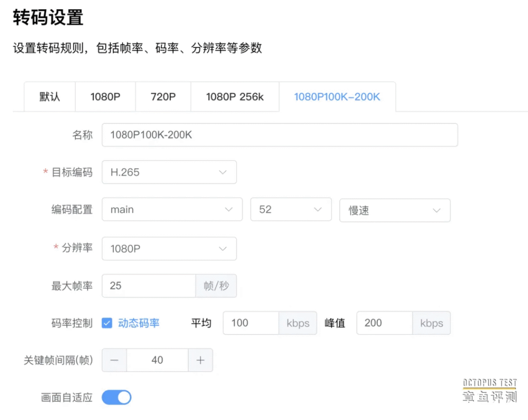528x420 pixels.
Task: Expand the 分辨率 1080P dropdown
Action: coord(169,249)
